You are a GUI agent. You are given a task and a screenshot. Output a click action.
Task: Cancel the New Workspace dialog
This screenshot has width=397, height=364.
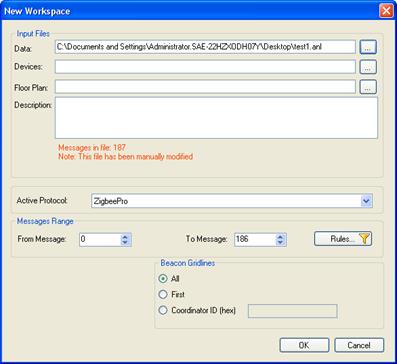tap(359, 345)
